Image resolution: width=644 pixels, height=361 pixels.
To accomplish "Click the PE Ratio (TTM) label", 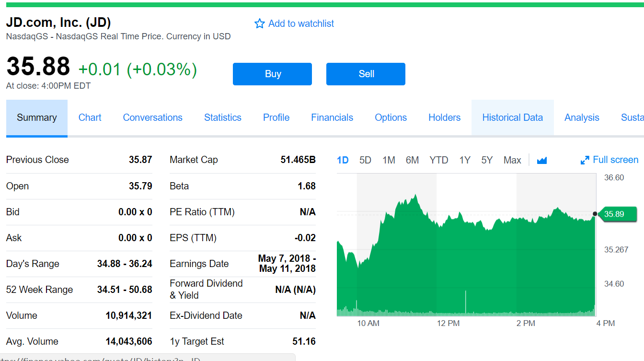I will (x=202, y=212).
